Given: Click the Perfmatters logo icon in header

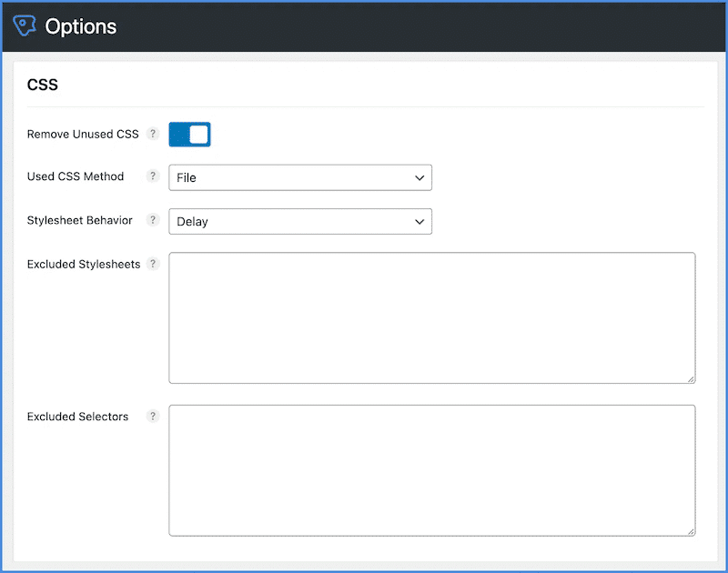Looking at the screenshot, I should tap(25, 26).
